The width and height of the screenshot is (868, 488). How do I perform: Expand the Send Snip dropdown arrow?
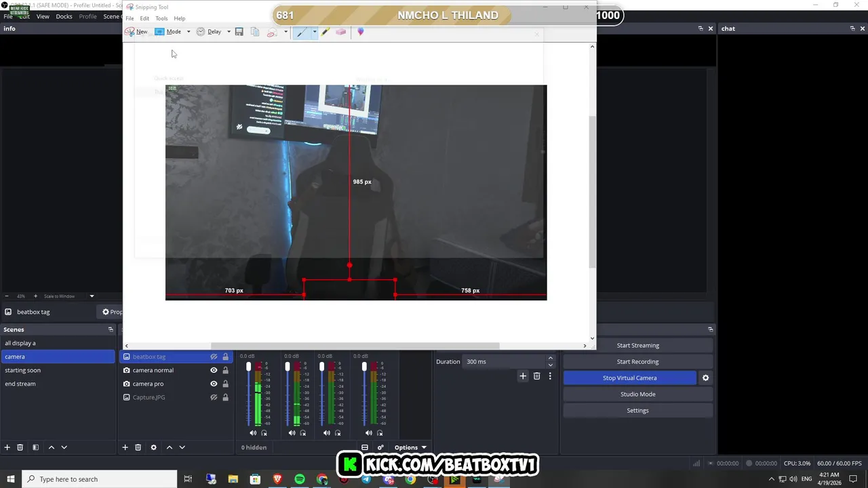[x=285, y=32]
